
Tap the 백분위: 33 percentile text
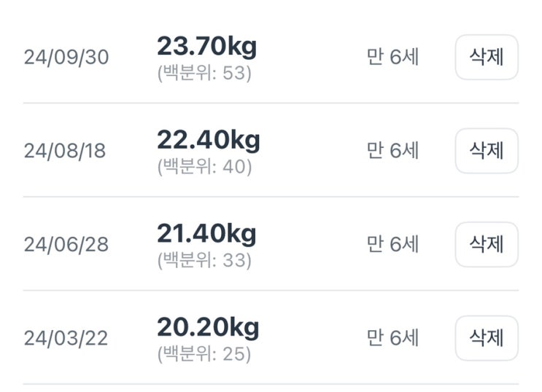204,260
